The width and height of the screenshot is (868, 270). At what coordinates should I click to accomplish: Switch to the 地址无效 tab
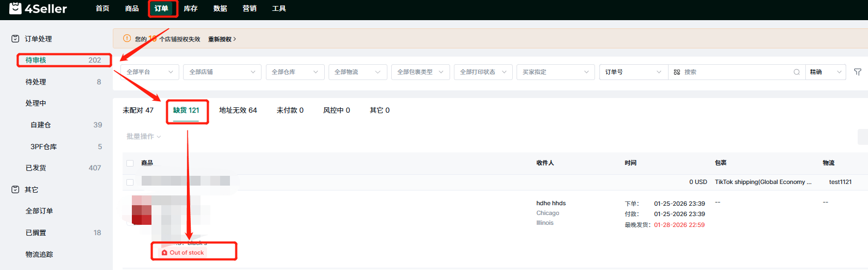pos(238,110)
